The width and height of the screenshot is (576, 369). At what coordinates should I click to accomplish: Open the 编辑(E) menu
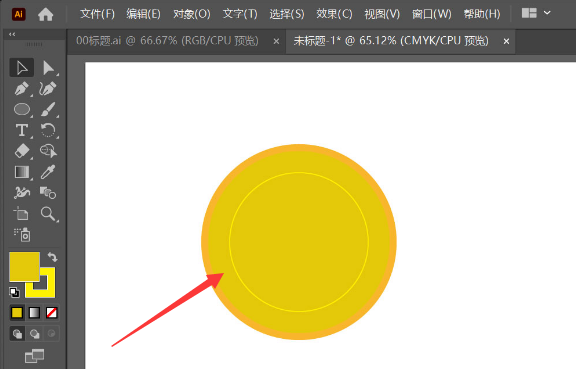(144, 14)
